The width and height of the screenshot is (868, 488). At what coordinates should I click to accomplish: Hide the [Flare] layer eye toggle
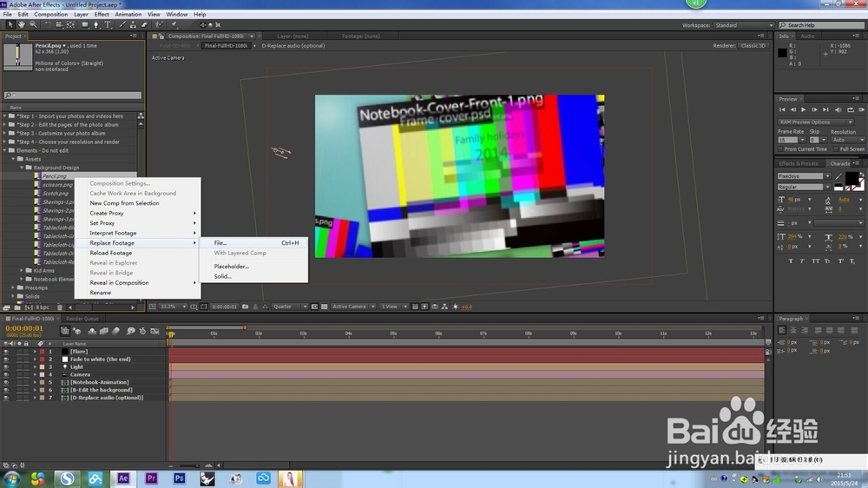point(6,351)
